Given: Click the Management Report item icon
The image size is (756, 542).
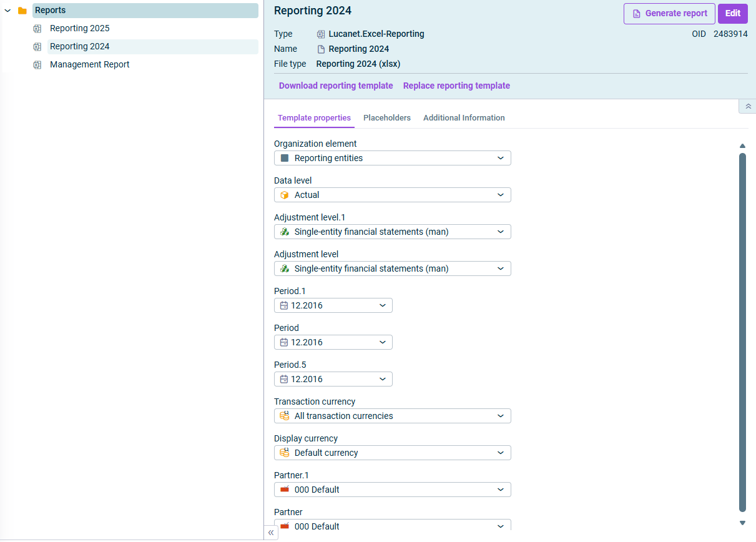Looking at the screenshot, I should (37, 65).
